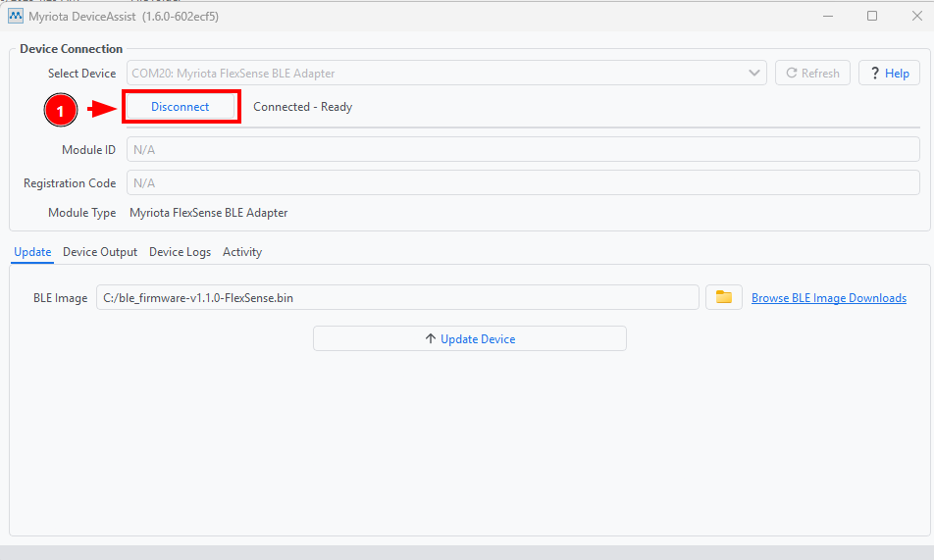Click the Update Device button
This screenshot has width=934, height=560.
pyautogui.click(x=470, y=338)
